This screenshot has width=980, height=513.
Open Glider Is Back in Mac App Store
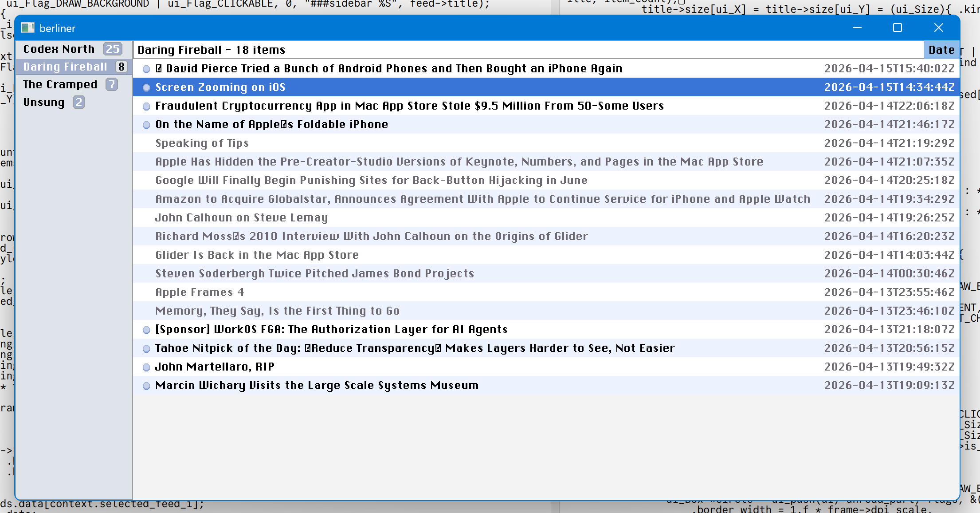pos(257,255)
